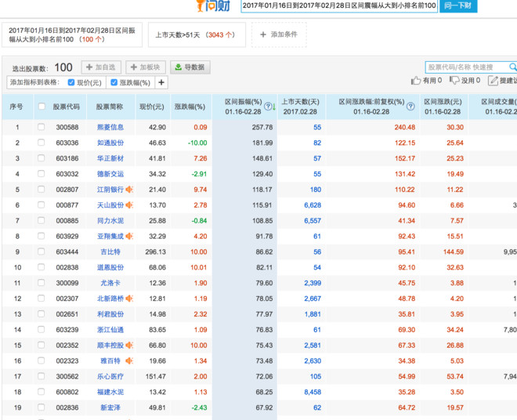
Task: Click the 加自选 button
Action: point(101,67)
